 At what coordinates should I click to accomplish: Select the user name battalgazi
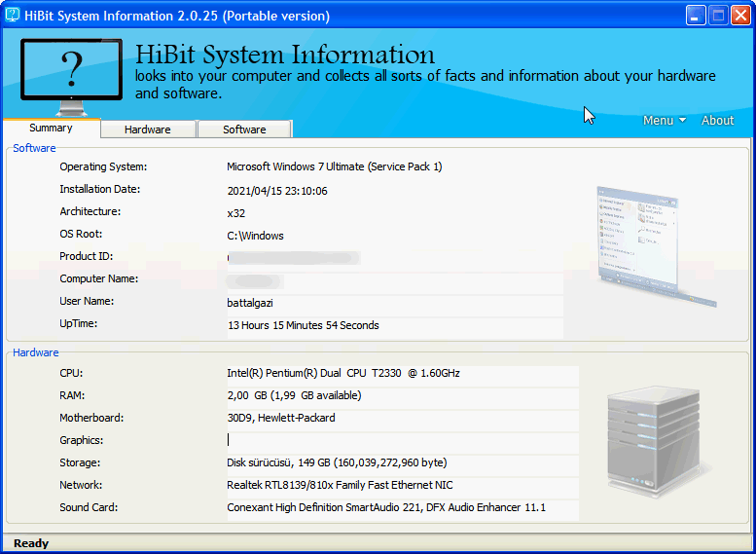coord(250,303)
